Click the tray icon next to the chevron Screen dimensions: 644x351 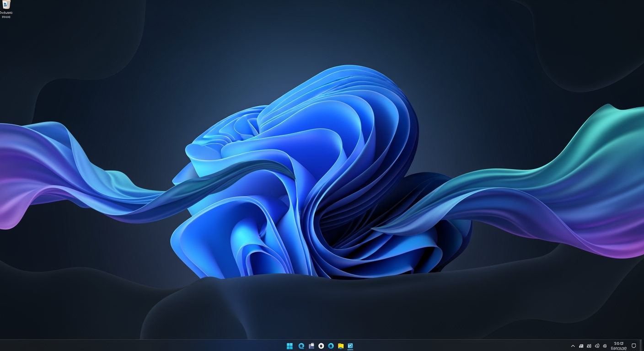coord(581,346)
